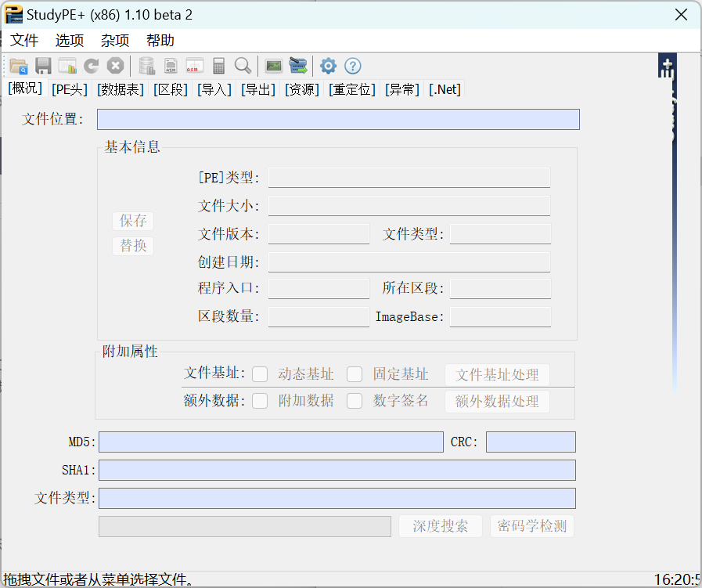The width and height of the screenshot is (702, 588).
Task: Click the database cylinder toolbar icon
Action: coord(146,66)
